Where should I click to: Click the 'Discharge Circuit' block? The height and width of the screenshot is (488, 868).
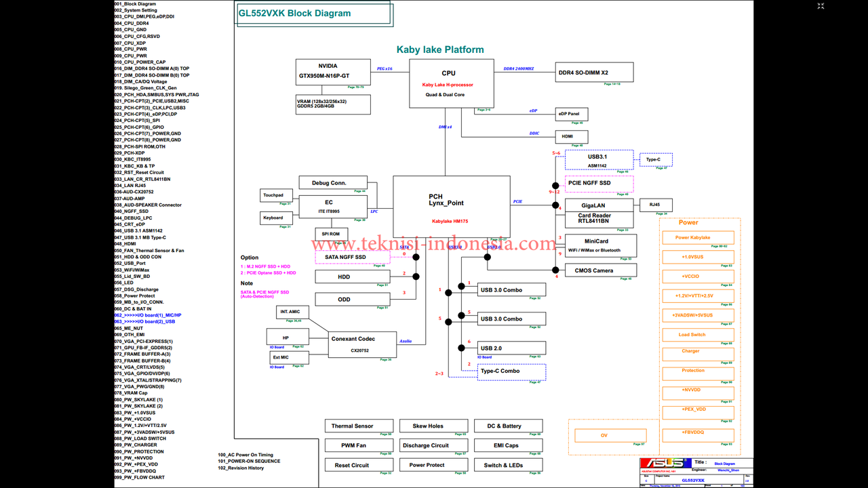pyautogui.click(x=433, y=445)
